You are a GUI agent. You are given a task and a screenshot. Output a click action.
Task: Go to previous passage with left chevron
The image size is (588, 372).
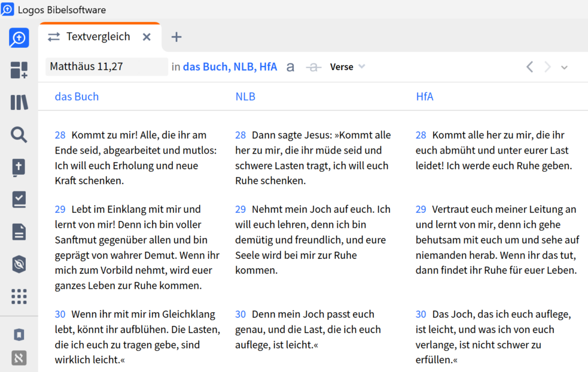530,67
